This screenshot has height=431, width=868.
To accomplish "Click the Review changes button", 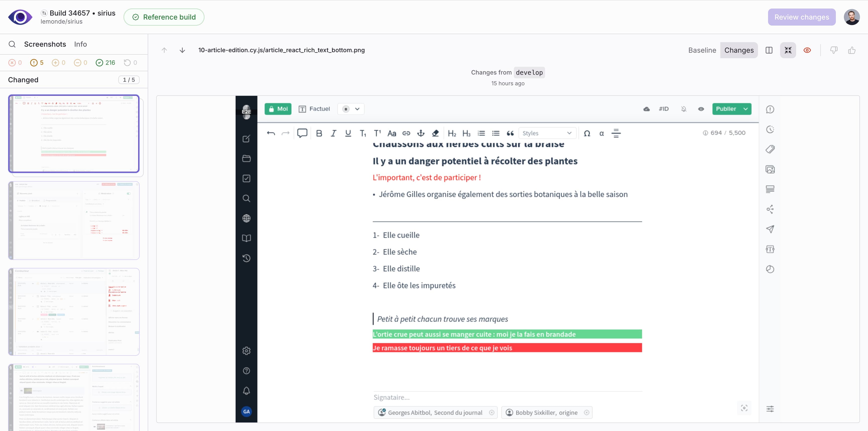I will pyautogui.click(x=802, y=17).
